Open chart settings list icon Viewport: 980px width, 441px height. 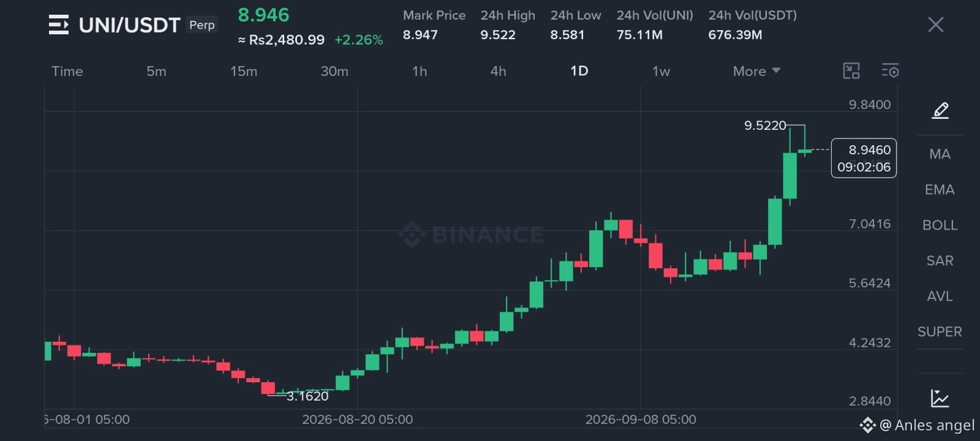(890, 71)
